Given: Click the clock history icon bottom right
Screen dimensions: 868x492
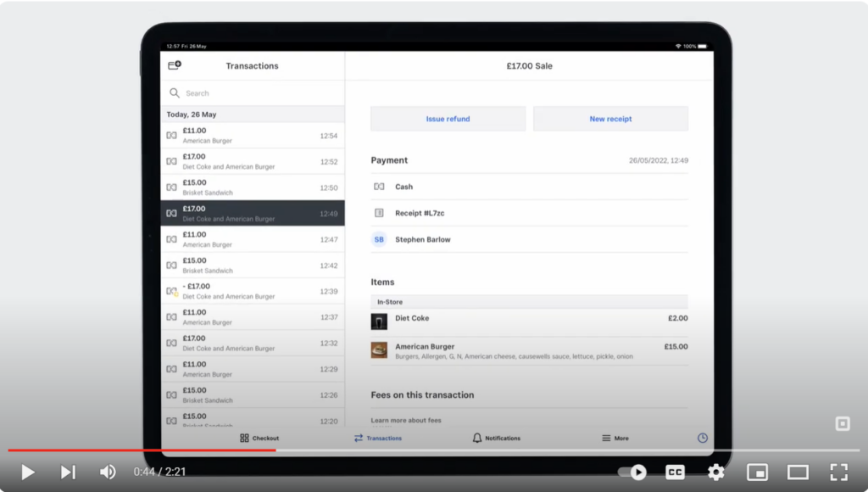Looking at the screenshot, I should [x=702, y=437].
